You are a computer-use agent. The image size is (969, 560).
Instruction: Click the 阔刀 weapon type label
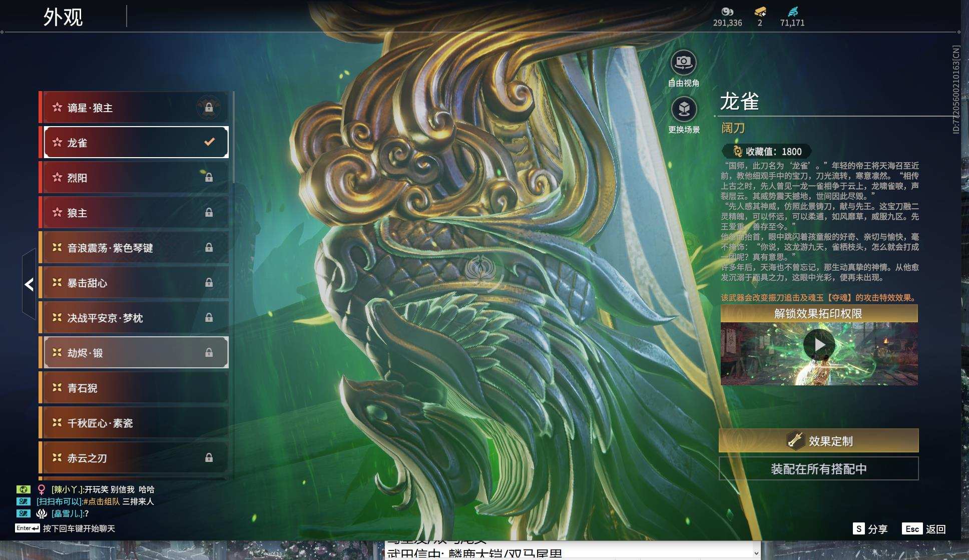(733, 128)
